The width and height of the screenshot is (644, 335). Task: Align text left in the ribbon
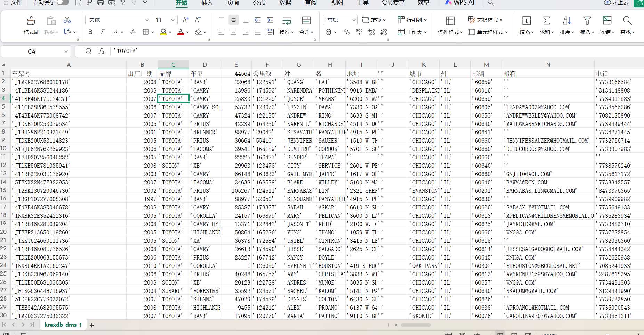point(221,32)
